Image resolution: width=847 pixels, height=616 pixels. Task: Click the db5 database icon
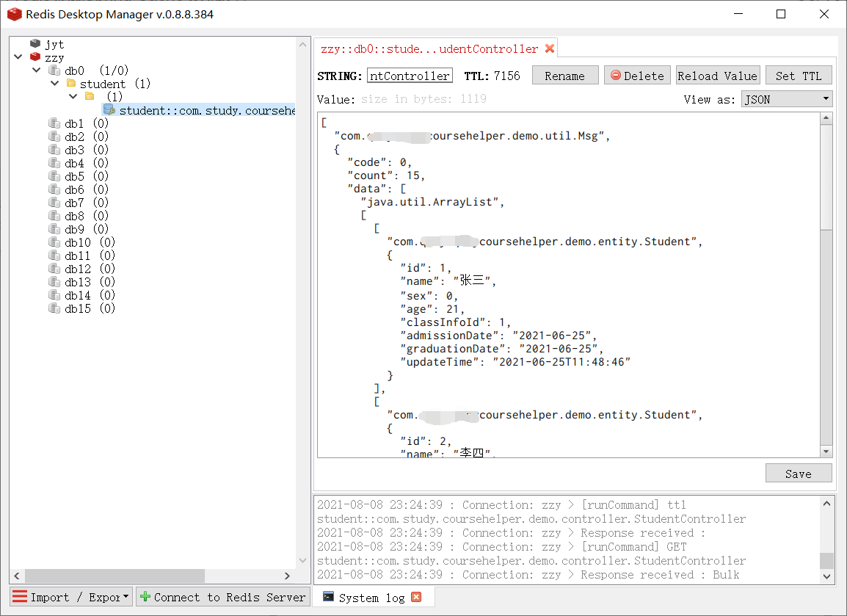[x=54, y=175]
